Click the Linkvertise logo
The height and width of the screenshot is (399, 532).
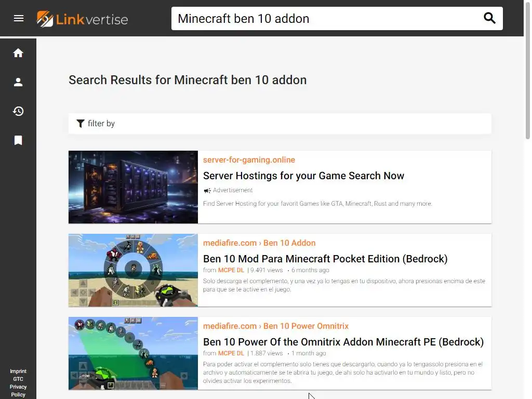pyautogui.click(x=83, y=19)
